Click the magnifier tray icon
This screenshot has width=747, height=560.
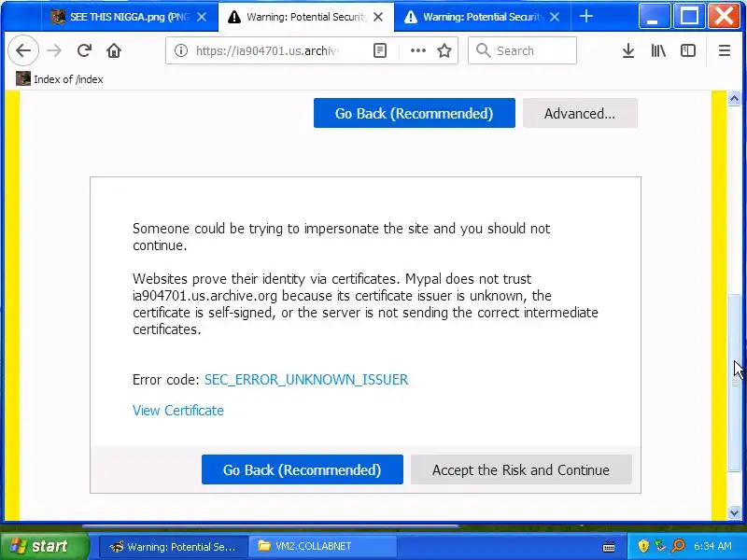click(678, 546)
